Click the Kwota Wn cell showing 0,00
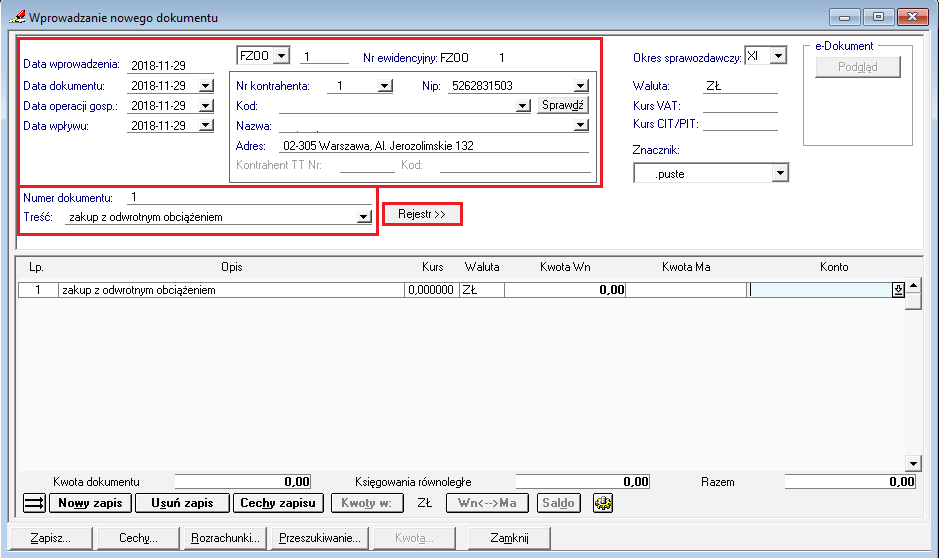Screen dimensions: 939x558 pos(565,290)
